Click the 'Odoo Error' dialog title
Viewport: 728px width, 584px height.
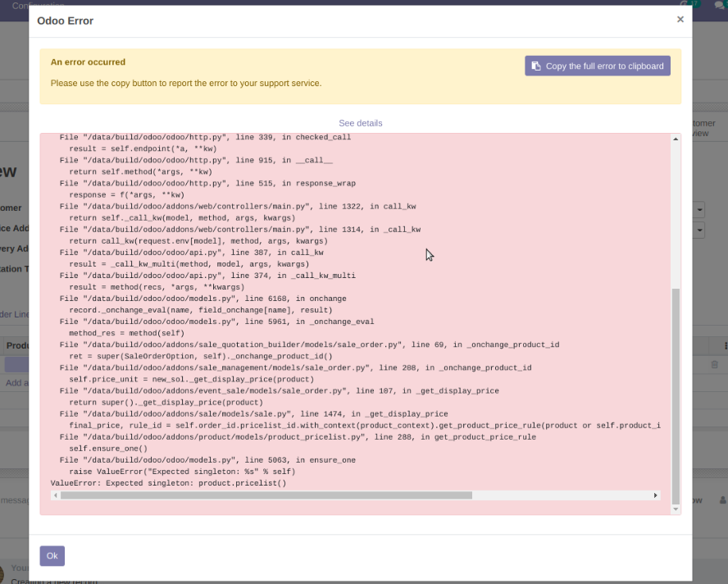(66, 21)
